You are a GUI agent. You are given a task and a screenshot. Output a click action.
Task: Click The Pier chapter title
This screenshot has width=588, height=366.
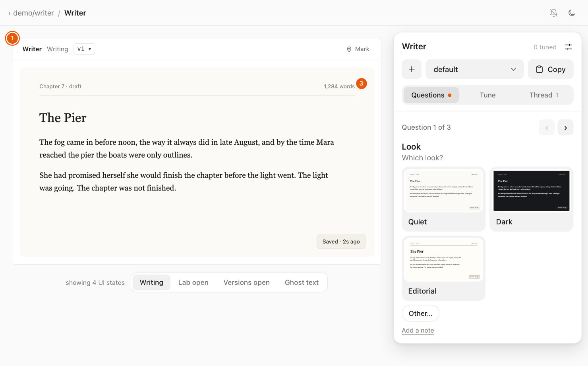(x=63, y=118)
